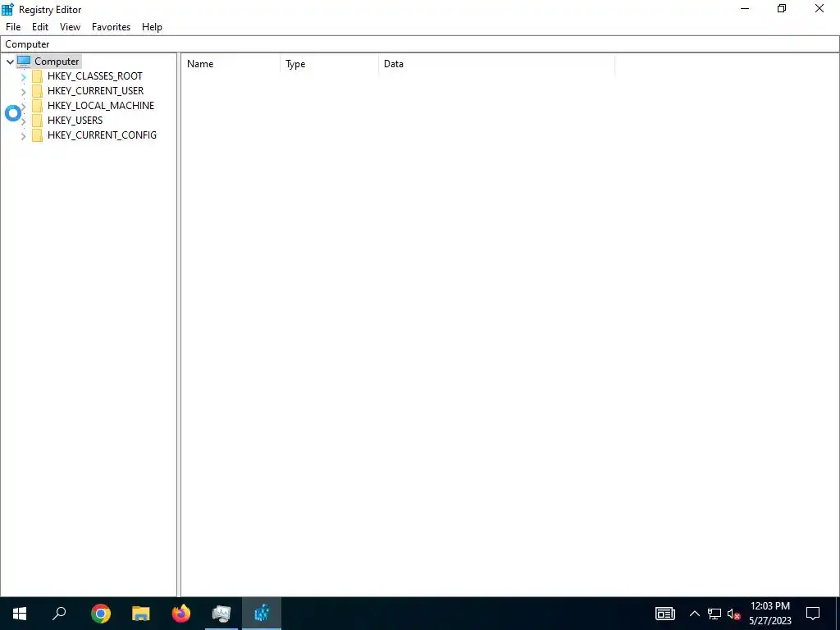Screen dimensions: 840x630
Task: Open the Favorites menu
Action: [111, 27]
